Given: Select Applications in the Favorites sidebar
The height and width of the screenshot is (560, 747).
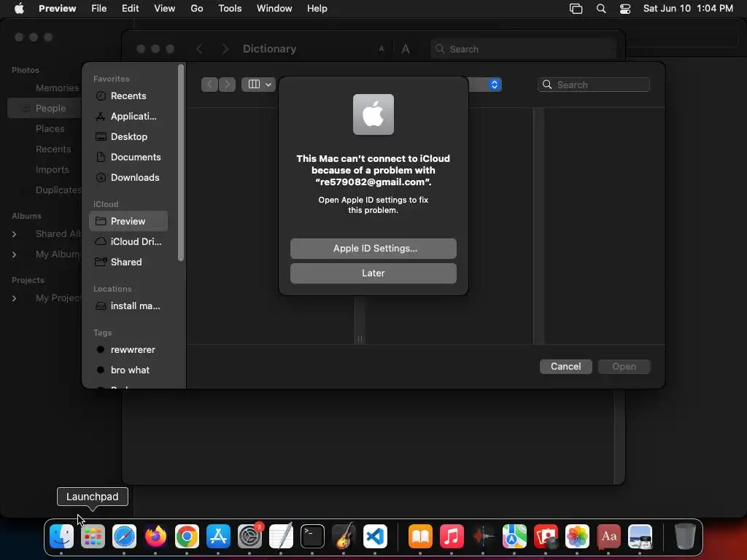Looking at the screenshot, I should pos(128,116).
